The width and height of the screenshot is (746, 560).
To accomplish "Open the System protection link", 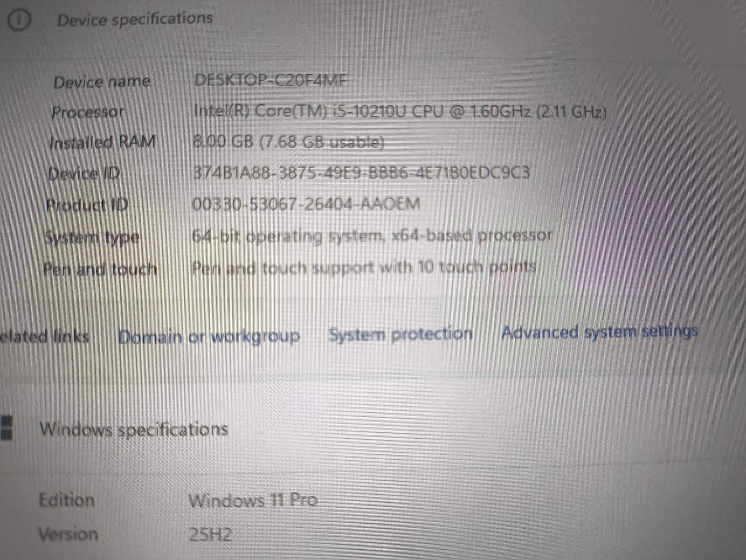I will pyautogui.click(x=401, y=334).
